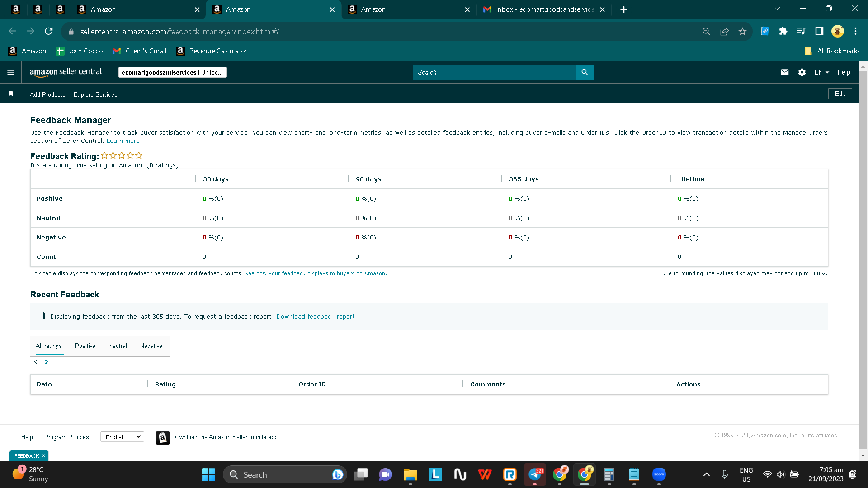Image resolution: width=868 pixels, height=488 pixels.
Task: Open the buyer messages envelope icon
Action: click(x=785, y=72)
